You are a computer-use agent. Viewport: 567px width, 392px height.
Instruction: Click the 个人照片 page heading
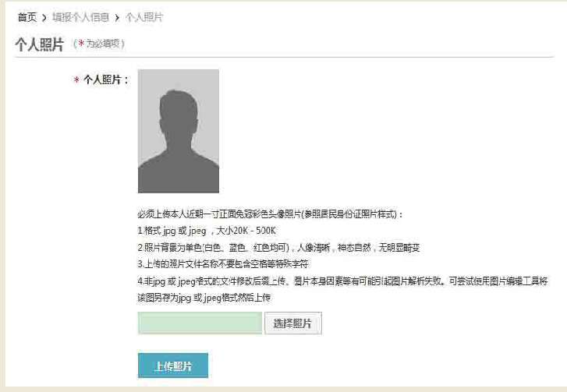click(x=40, y=44)
